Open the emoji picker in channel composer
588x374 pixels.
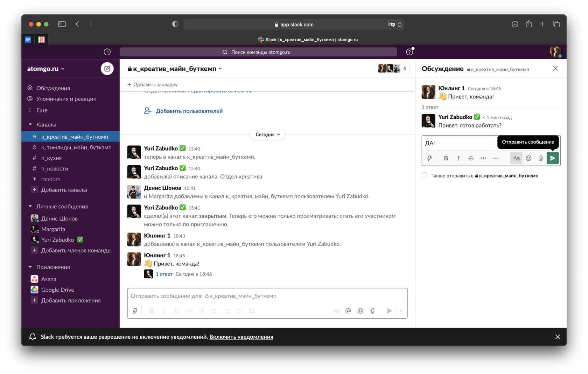point(360,311)
